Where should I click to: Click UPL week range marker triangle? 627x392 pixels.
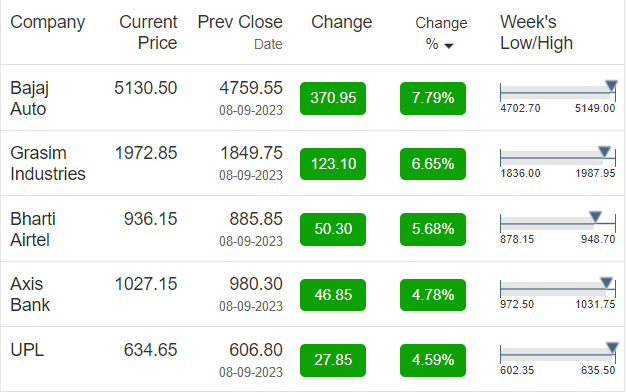612,348
